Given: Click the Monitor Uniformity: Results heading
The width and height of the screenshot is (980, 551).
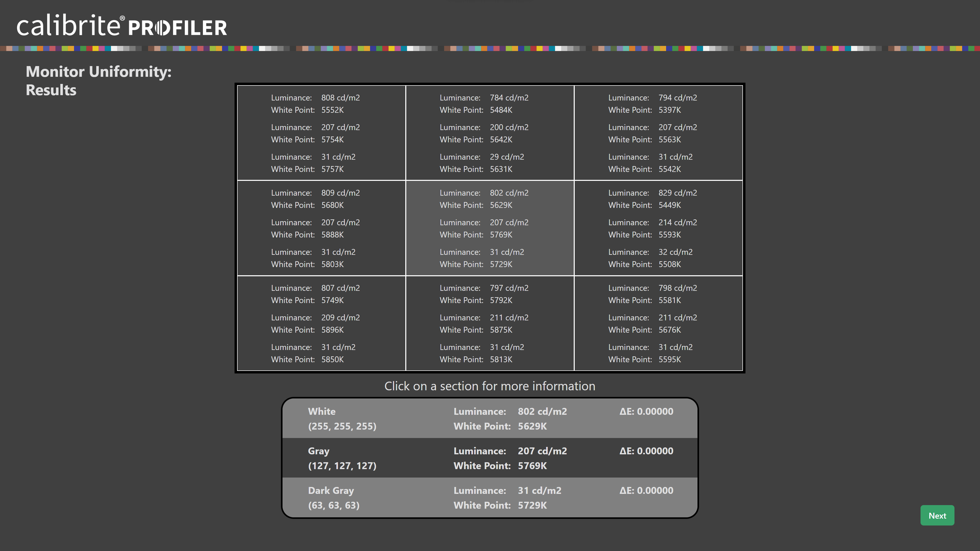Looking at the screenshot, I should click(99, 81).
